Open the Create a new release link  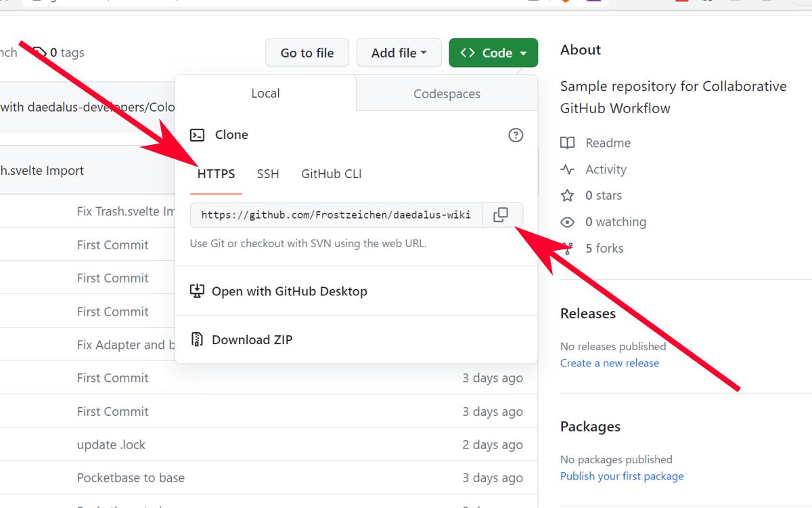tap(609, 363)
